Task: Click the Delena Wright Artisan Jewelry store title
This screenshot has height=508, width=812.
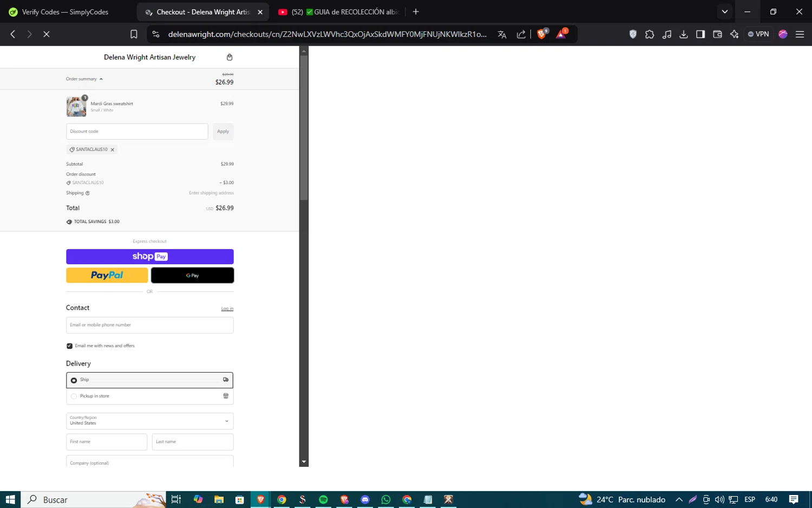Action: [x=149, y=57]
